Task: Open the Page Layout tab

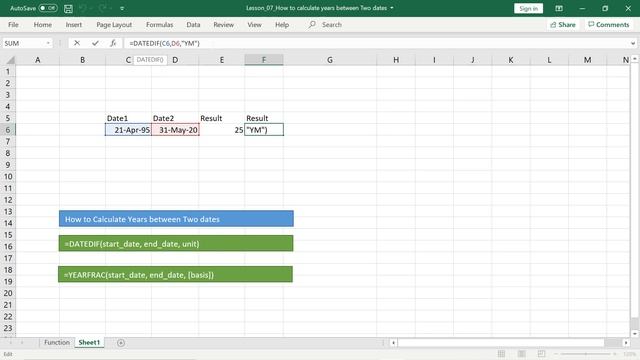Action: tap(114, 24)
